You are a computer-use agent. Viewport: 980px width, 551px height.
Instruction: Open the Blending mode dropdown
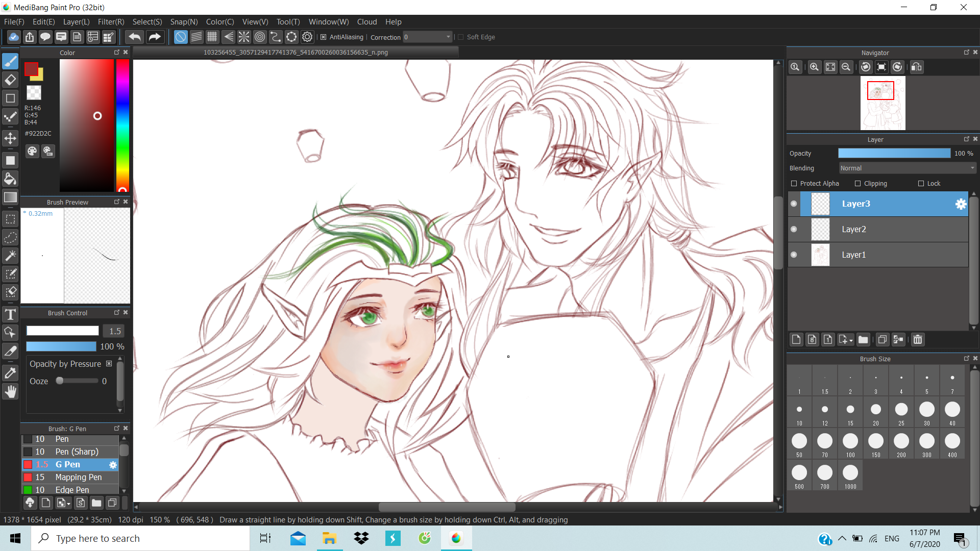(x=908, y=168)
